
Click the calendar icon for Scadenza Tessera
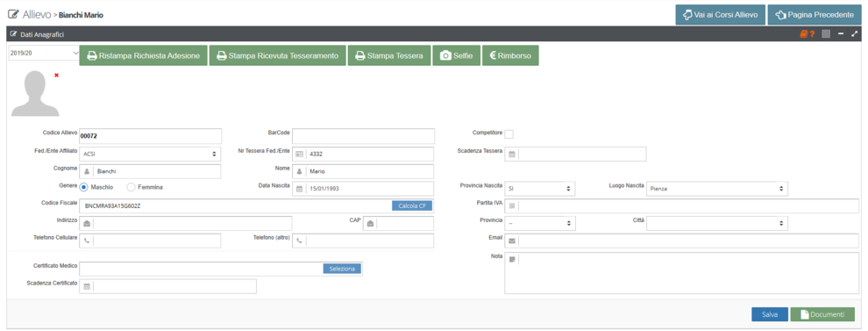pyautogui.click(x=511, y=155)
